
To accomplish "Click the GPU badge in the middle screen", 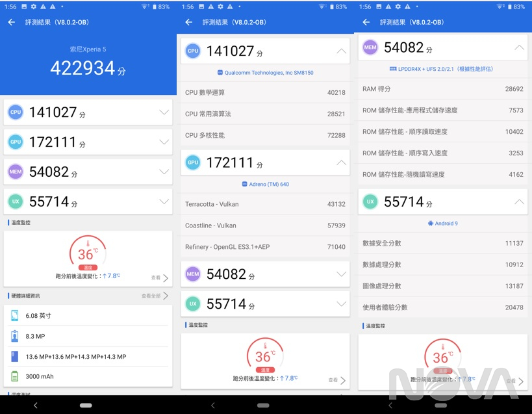I will 193,163.
